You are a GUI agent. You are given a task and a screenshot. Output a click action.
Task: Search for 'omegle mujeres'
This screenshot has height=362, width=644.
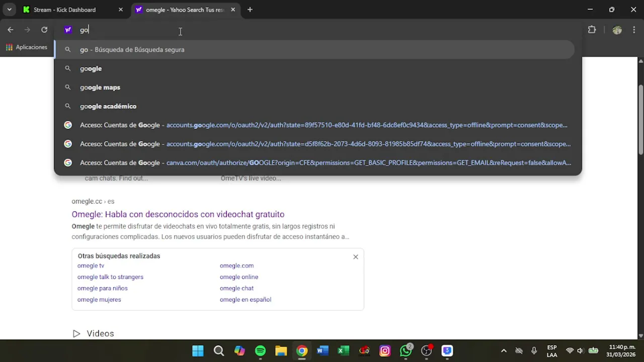99,300
